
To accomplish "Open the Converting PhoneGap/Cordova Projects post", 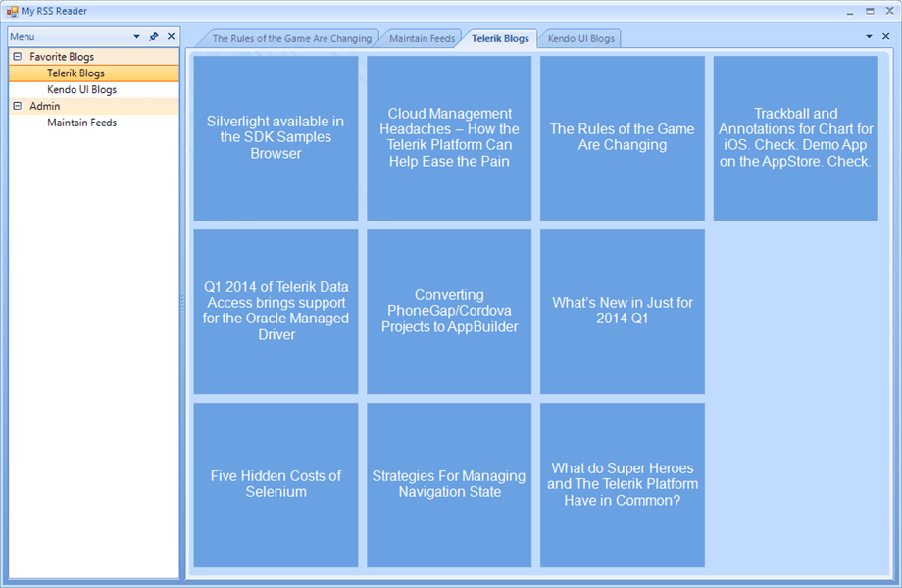I will [x=449, y=311].
